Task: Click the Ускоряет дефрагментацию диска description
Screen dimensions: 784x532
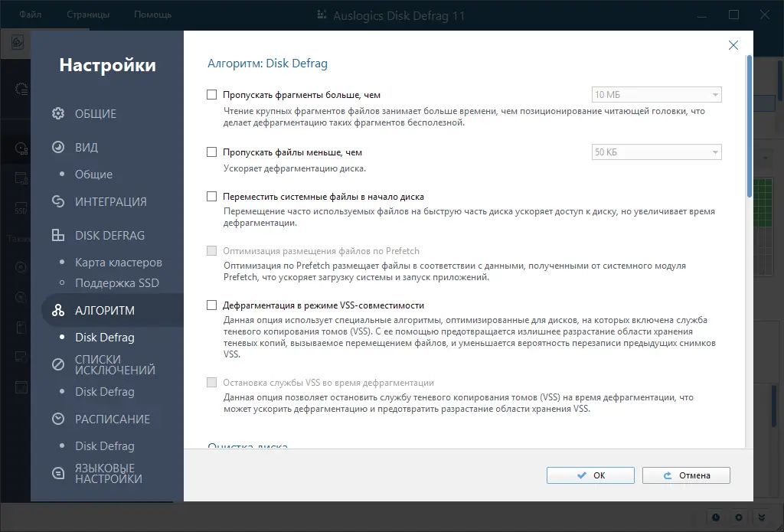Action: (295, 168)
